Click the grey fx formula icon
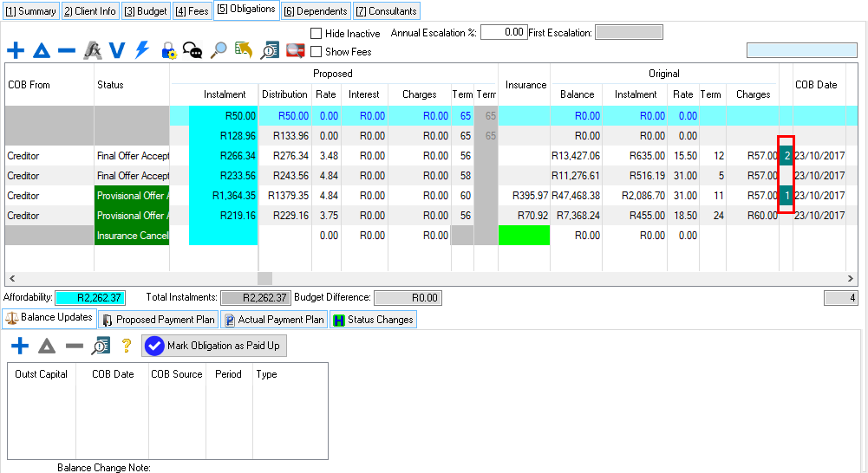Image resolution: width=868 pixels, height=473 pixels. (x=93, y=51)
